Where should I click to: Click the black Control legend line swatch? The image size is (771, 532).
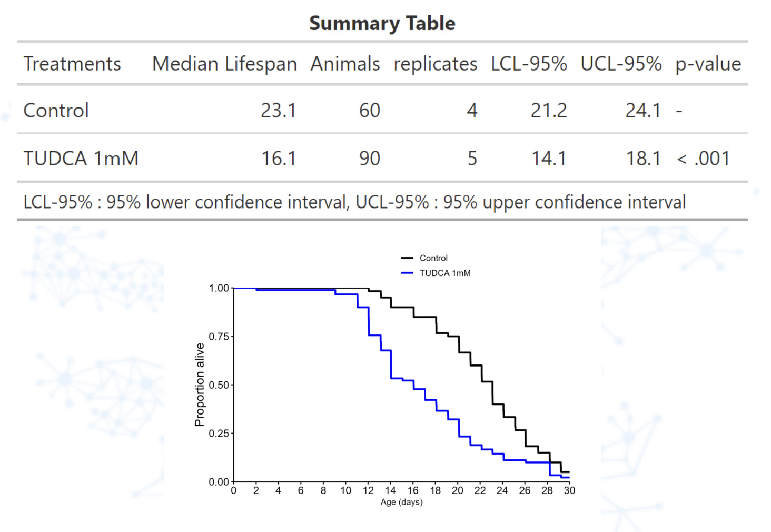pyautogui.click(x=407, y=258)
